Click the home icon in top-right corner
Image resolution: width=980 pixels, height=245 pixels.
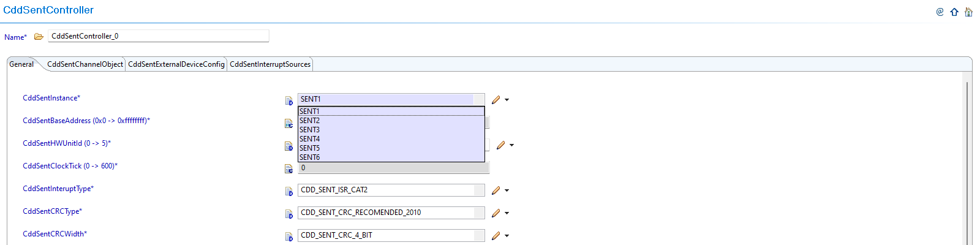[968, 12]
